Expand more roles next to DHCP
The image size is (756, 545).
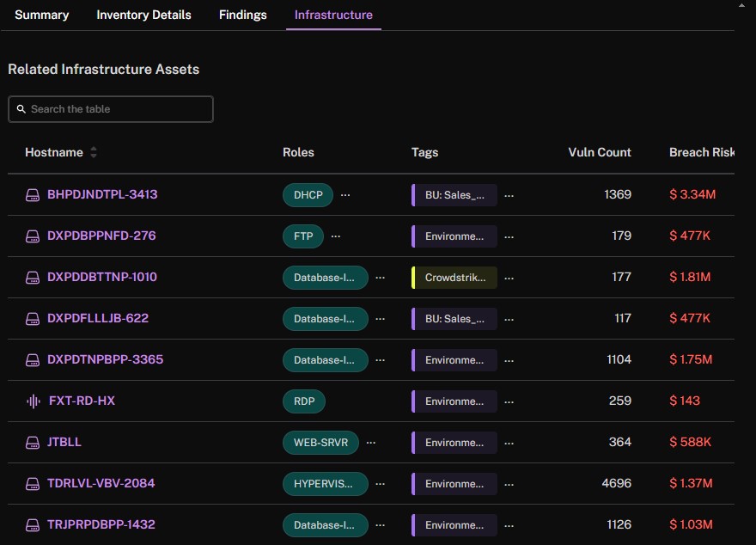345,195
